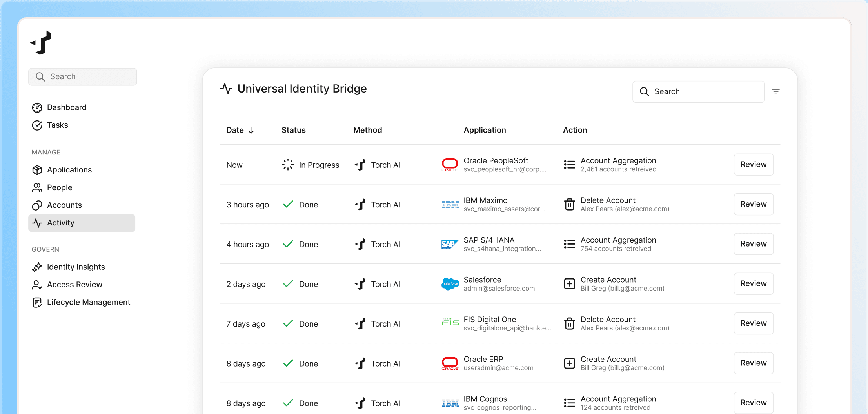Viewport: 868px width, 414px height.
Task: Open Access Review
Action: point(74,285)
